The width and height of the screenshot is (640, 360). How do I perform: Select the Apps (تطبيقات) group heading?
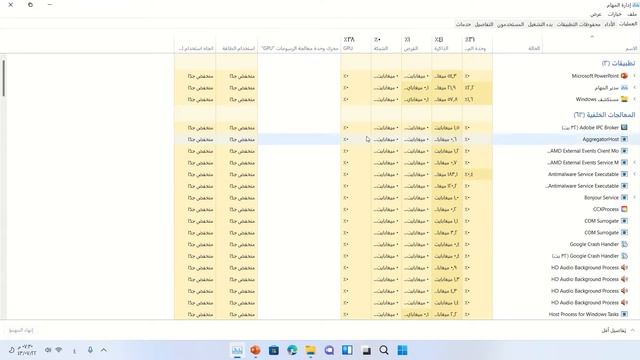618,63
